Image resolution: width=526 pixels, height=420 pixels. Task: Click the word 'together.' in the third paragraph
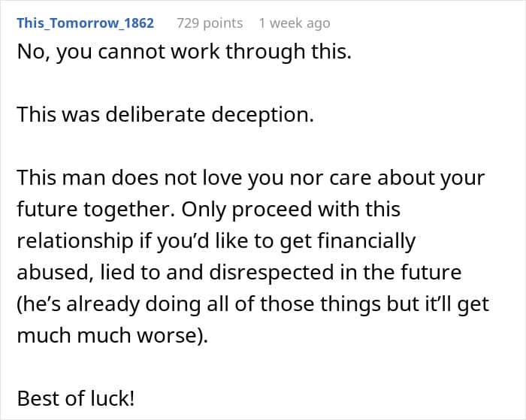129,210
